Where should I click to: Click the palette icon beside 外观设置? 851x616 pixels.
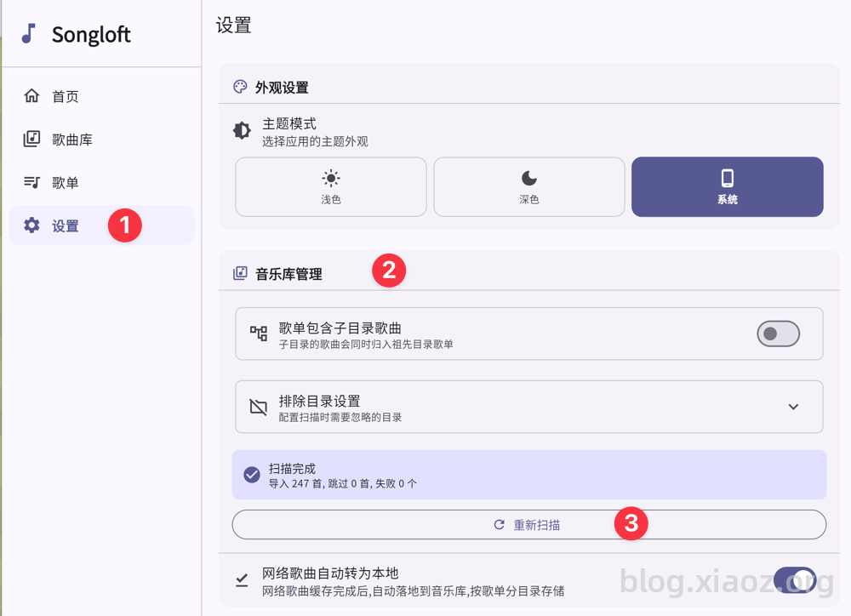[x=240, y=87]
